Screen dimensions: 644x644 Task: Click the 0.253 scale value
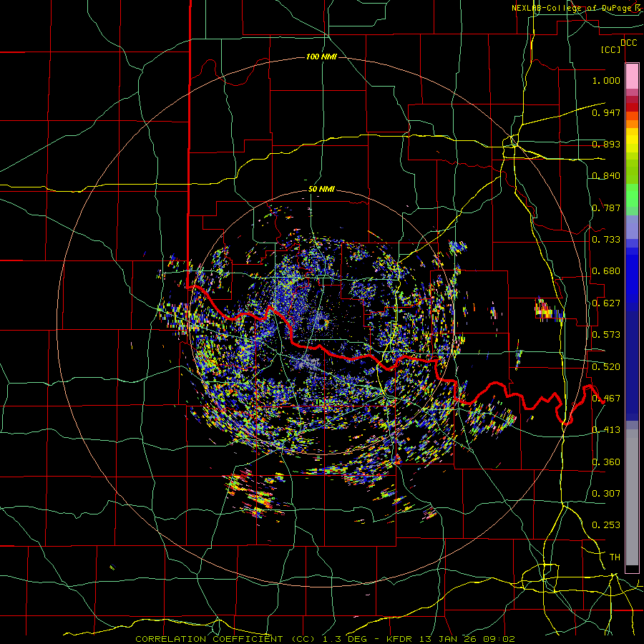606,525
